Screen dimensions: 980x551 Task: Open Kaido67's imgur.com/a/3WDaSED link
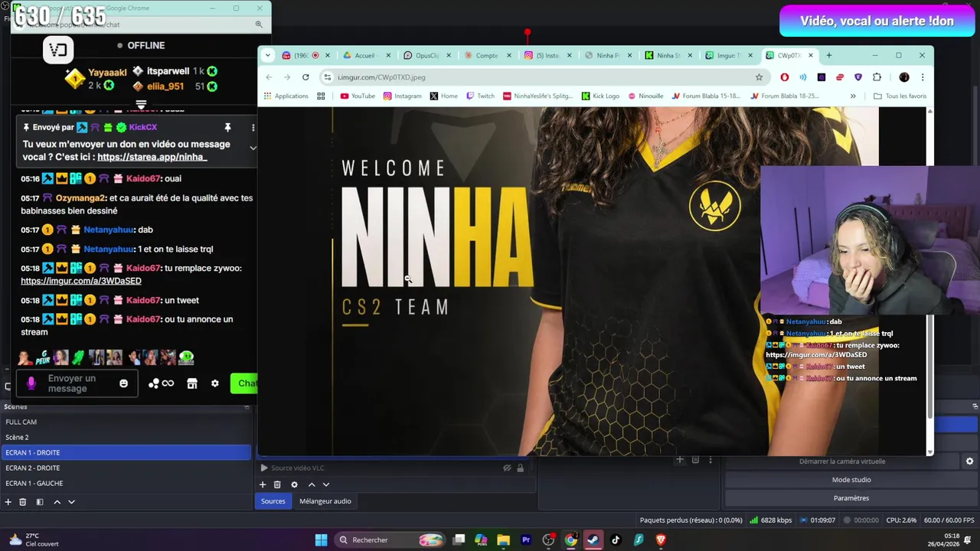[x=81, y=281]
